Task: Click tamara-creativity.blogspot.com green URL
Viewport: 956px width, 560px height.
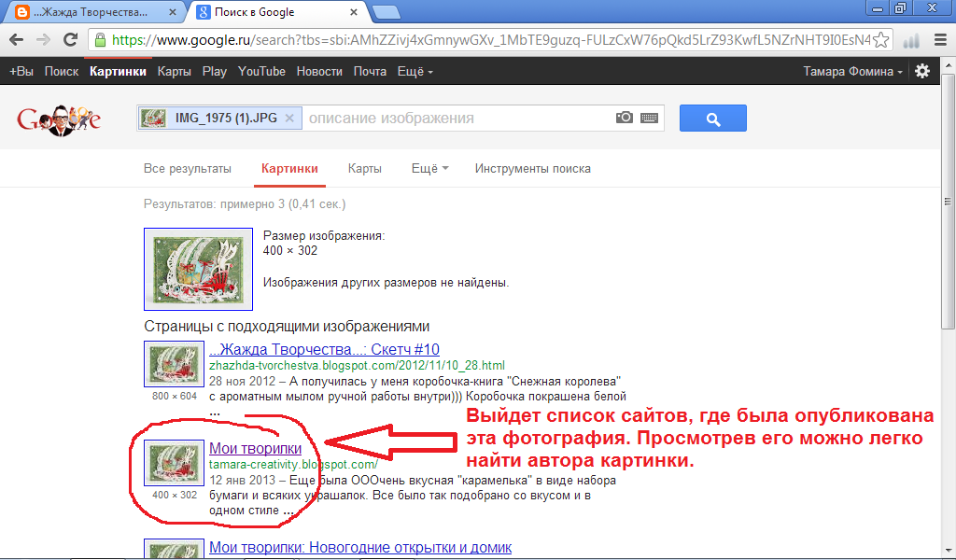Action: point(293,464)
